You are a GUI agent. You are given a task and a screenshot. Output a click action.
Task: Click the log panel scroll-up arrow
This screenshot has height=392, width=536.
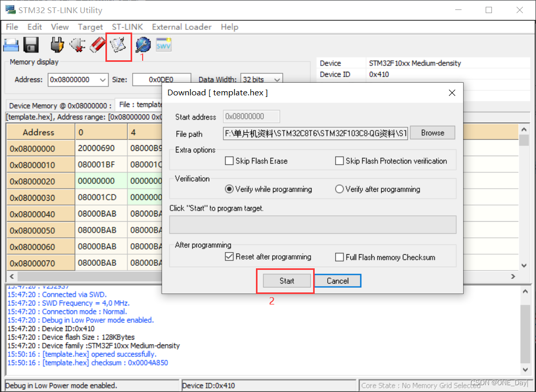click(525, 291)
